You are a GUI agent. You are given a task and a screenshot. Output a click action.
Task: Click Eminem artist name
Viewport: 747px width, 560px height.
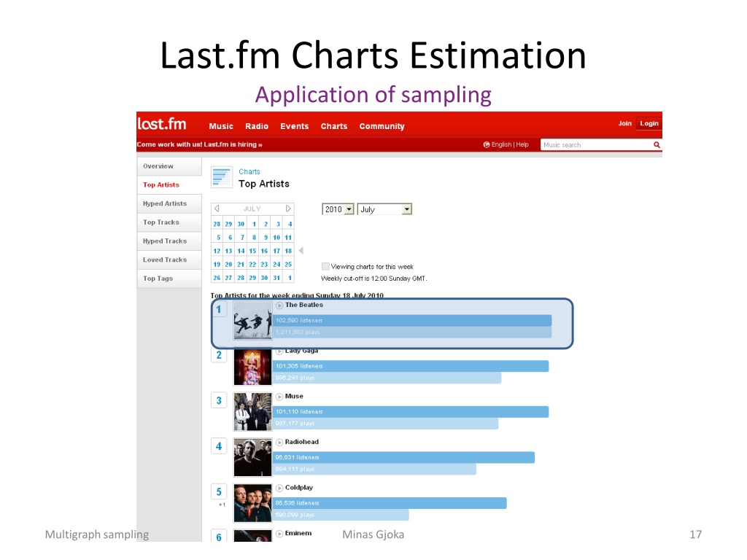pyautogui.click(x=298, y=533)
